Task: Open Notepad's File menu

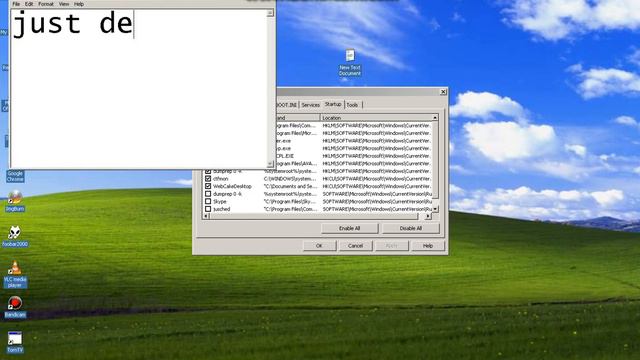Action: (x=16, y=4)
